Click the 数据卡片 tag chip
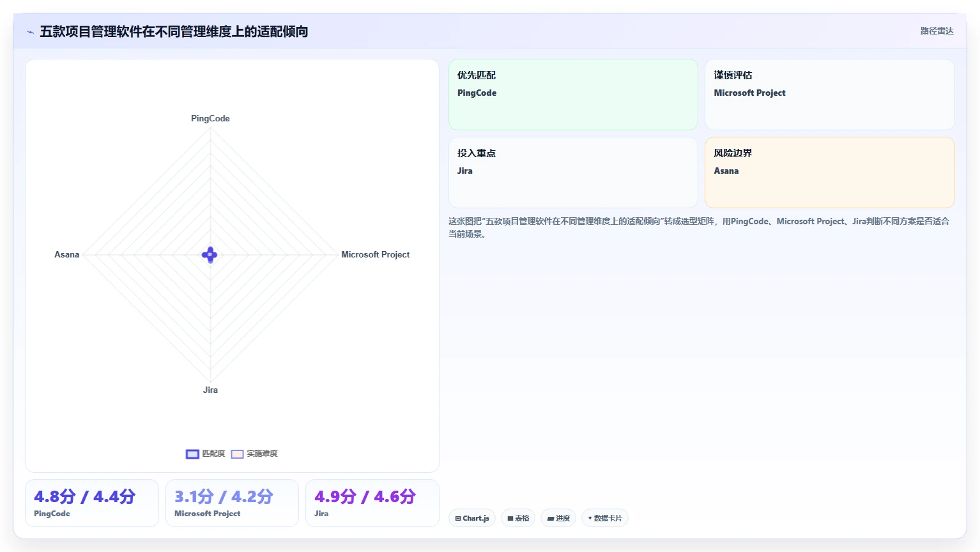The image size is (980, 552). [605, 518]
